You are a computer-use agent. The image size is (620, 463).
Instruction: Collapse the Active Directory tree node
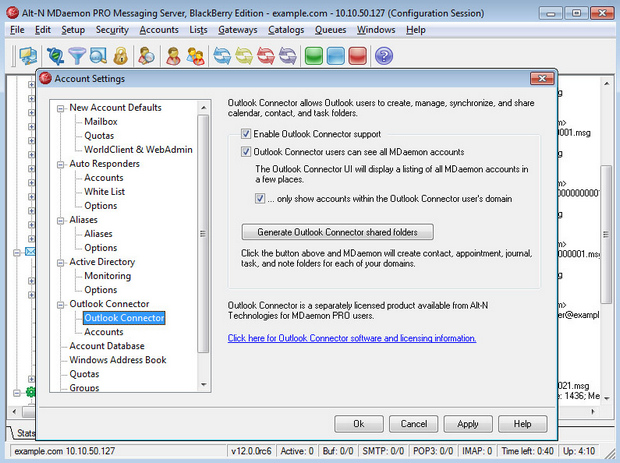pyautogui.click(x=60, y=263)
